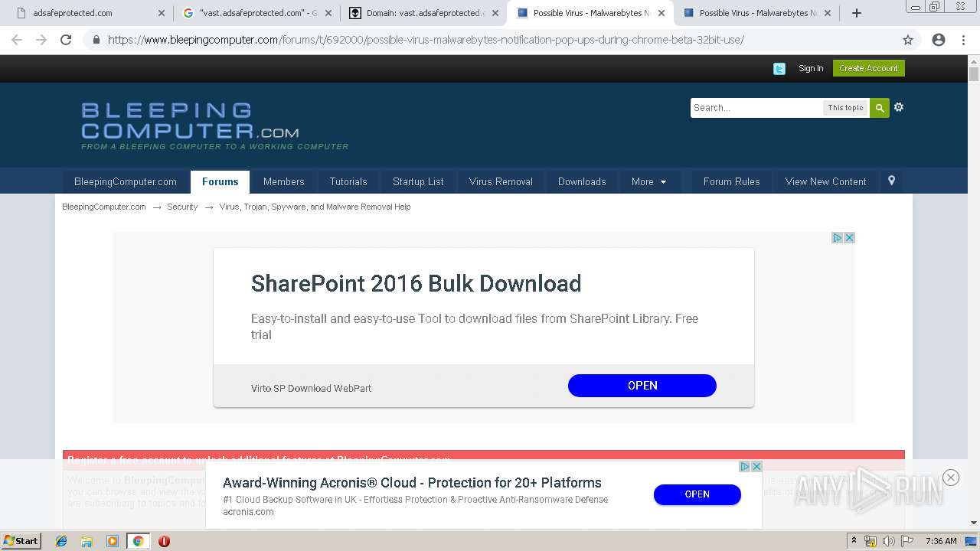Open the Virus Removal section

pyautogui.click(x=501, y=181)
